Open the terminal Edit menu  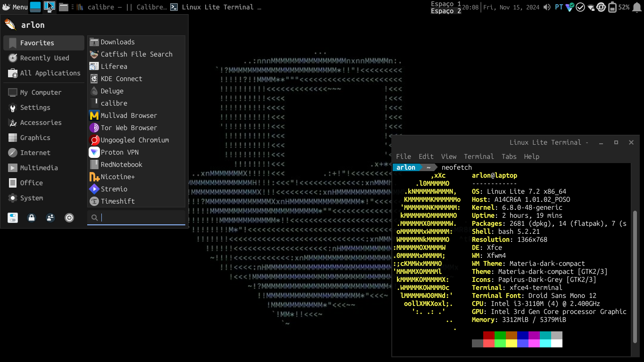(x=426, y=156)
